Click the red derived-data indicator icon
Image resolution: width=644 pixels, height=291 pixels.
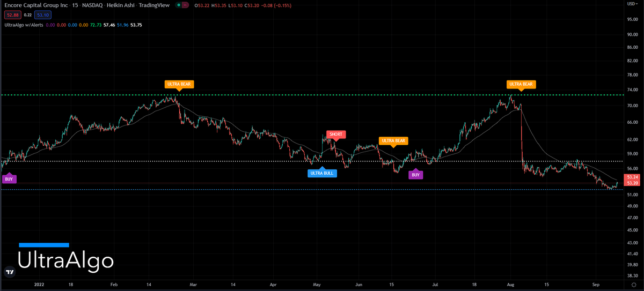tap(184, 5)
